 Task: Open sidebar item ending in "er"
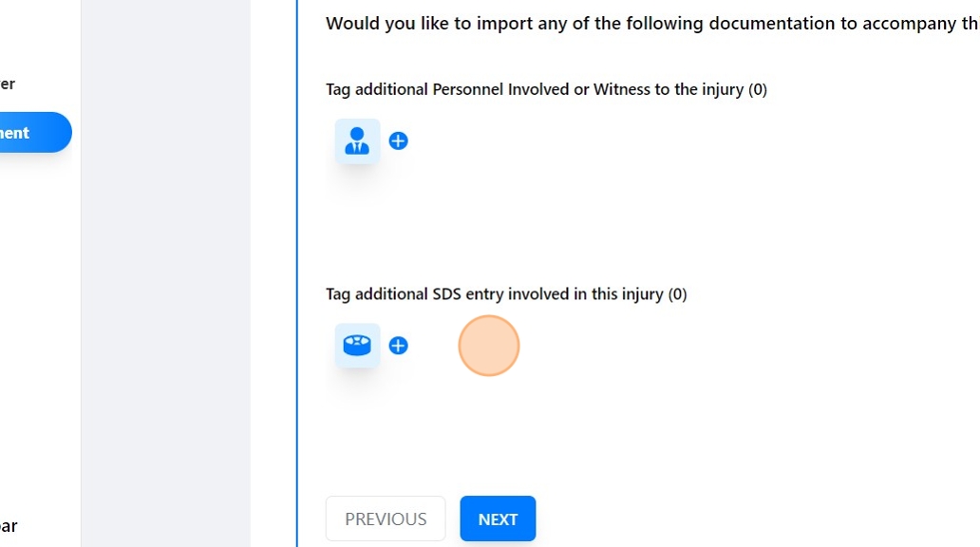tap(8, 84)
